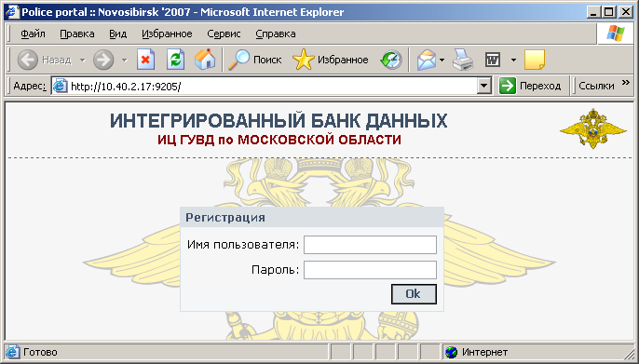Image resolution: width=639 pixels, height=364 pixels.
Task: Expand the Mail dropdown arrow
Action: click(x=442, y=61)
